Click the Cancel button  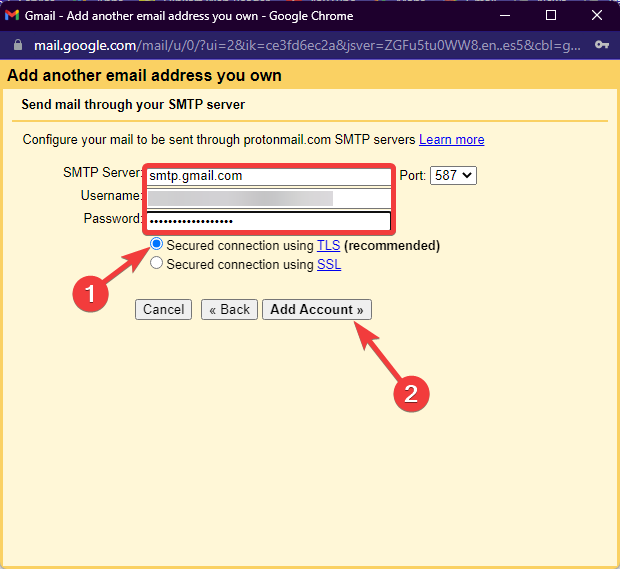[x=163, y=309]
